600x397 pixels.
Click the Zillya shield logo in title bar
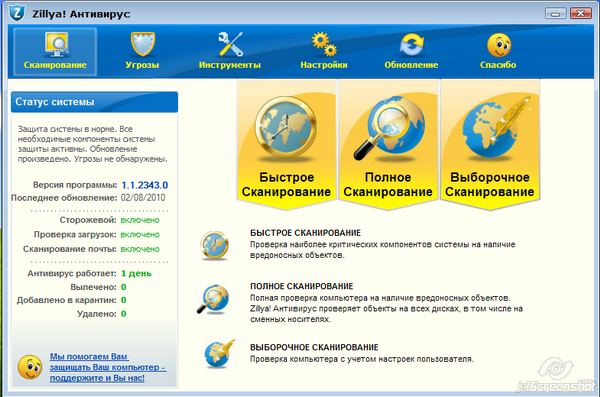(x=17, y=13)
